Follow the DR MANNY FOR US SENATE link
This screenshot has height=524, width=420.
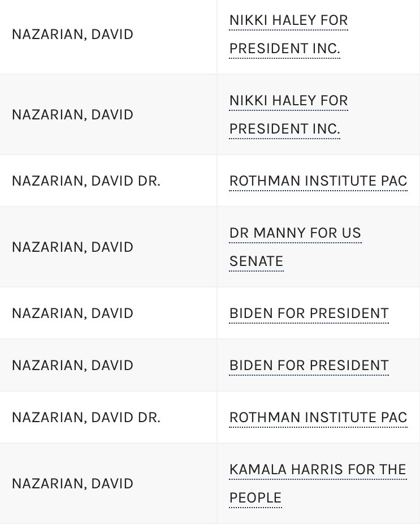tap(295, 233)
